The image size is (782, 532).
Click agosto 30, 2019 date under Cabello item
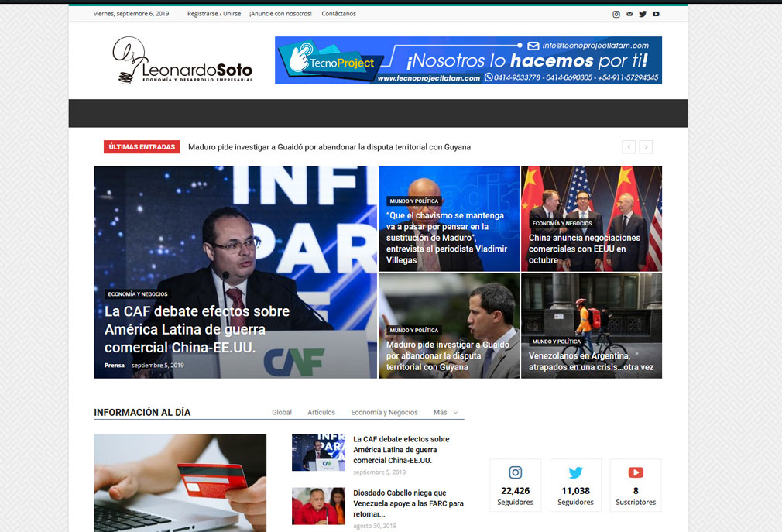click(x=375, y=526)
